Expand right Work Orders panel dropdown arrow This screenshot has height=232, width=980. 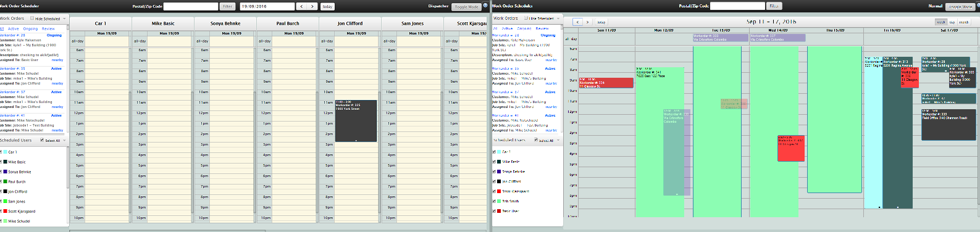pyautogui.click(x=559, y=19)
